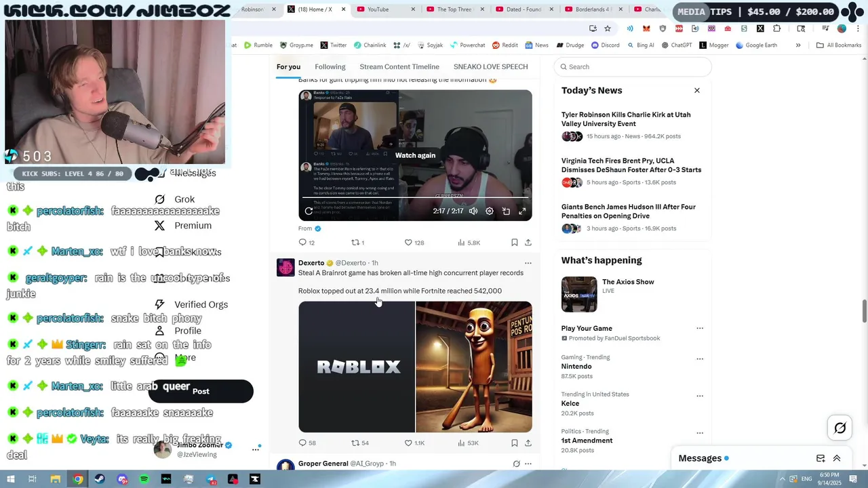The height and width of the screenshot is (488, 868).
Task: Open more options for Play Your Game
Action: click(x=700, y=328)
